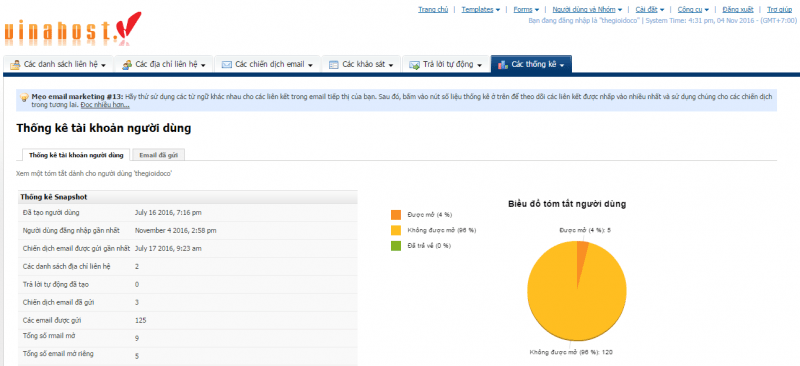The image size is (800, 366).
Task: Click the Thống kê tài khoản người dùng heading
Action: [x=104, y=128]
